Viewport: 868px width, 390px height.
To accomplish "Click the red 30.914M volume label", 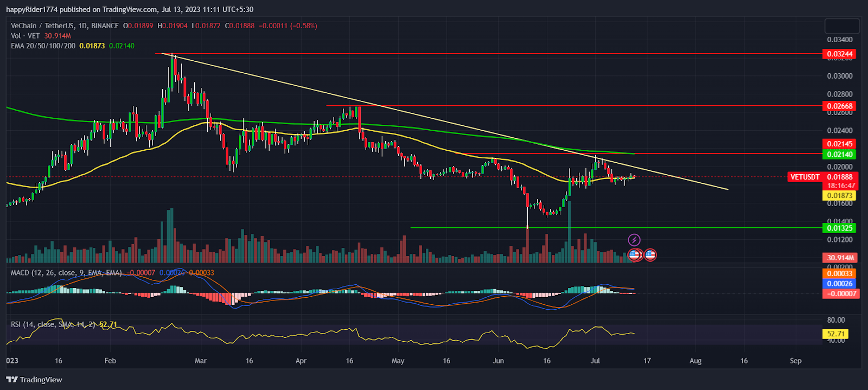I will point(840,258).
